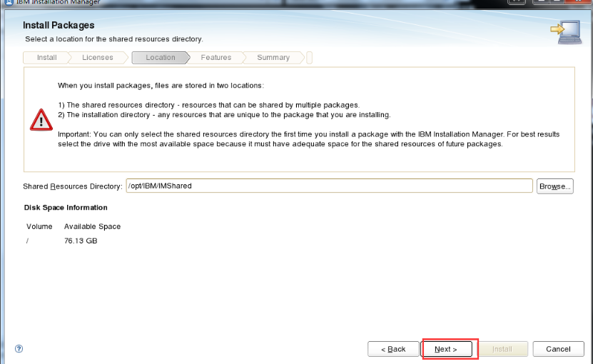Viewport: 593px width, 364px height.
Task: Cancel the installation wizard
Action: pos(558,349)
